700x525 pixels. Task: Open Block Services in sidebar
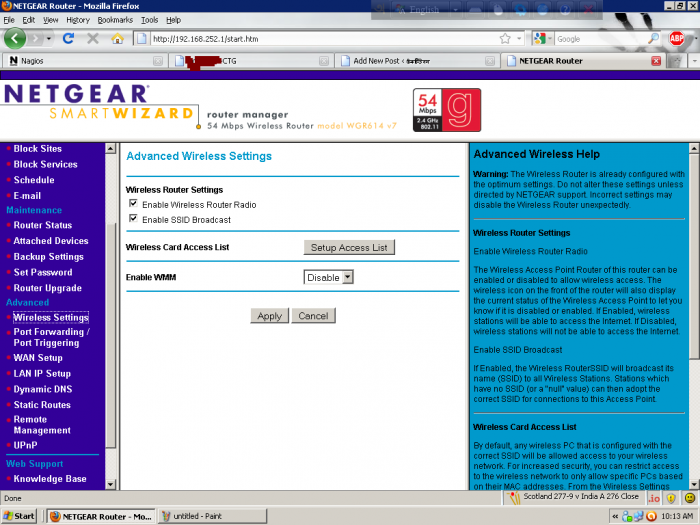(46, 164)
